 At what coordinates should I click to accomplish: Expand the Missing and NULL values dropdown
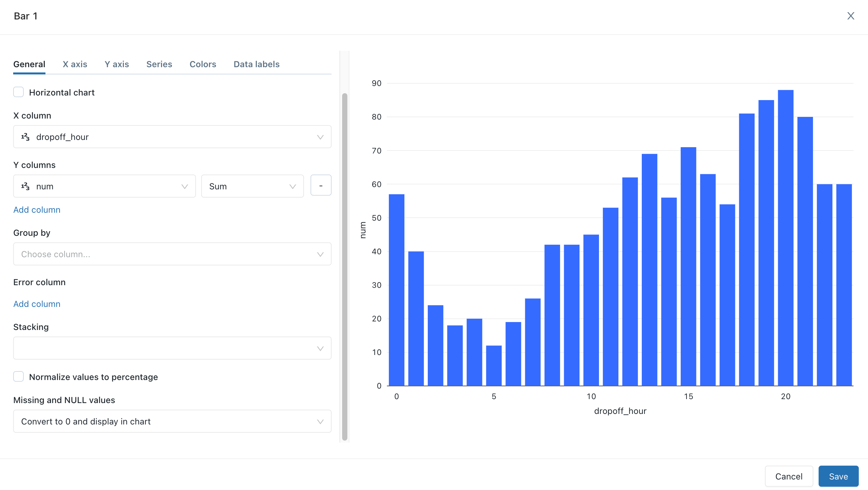tap(320, 422)
